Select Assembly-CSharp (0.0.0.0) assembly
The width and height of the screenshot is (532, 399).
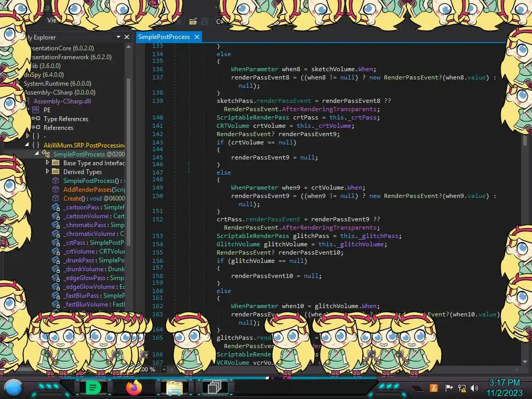(60, 92)
